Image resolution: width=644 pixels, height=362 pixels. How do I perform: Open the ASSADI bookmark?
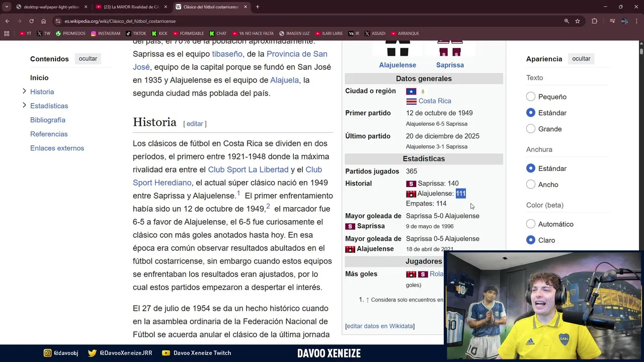tap(375, 33)
